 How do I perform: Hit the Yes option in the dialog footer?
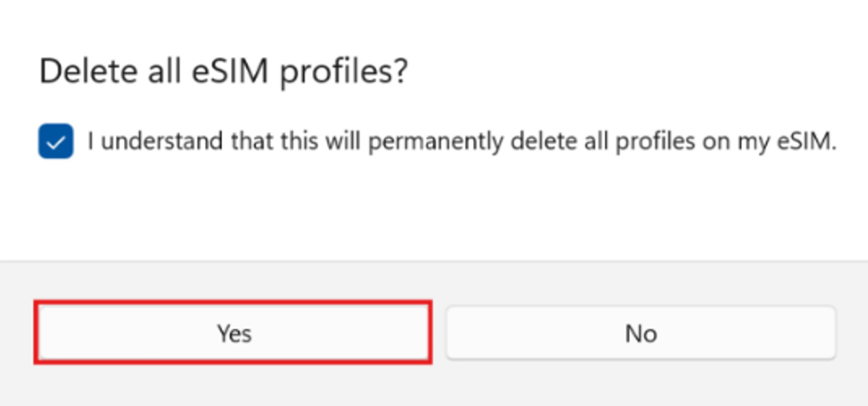233,333
